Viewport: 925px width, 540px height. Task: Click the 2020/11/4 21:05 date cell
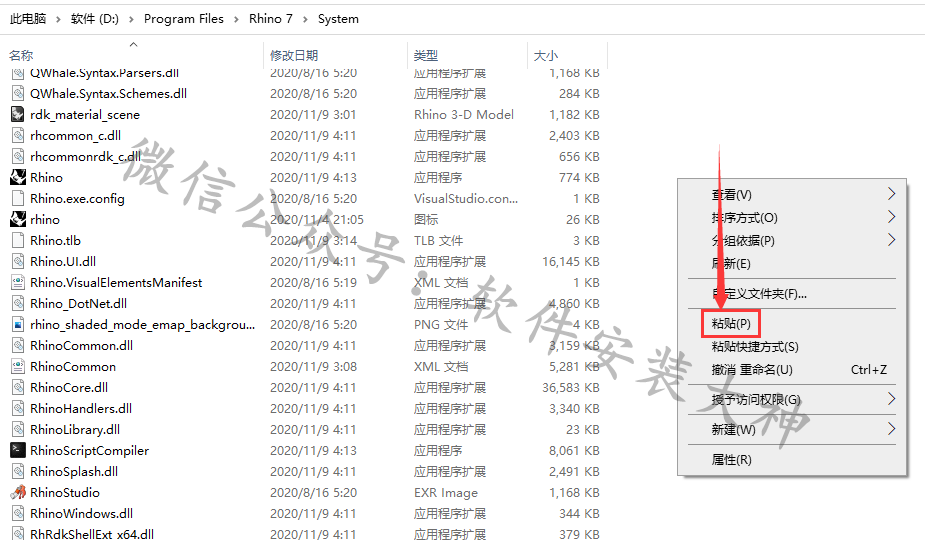coord(317,220)
